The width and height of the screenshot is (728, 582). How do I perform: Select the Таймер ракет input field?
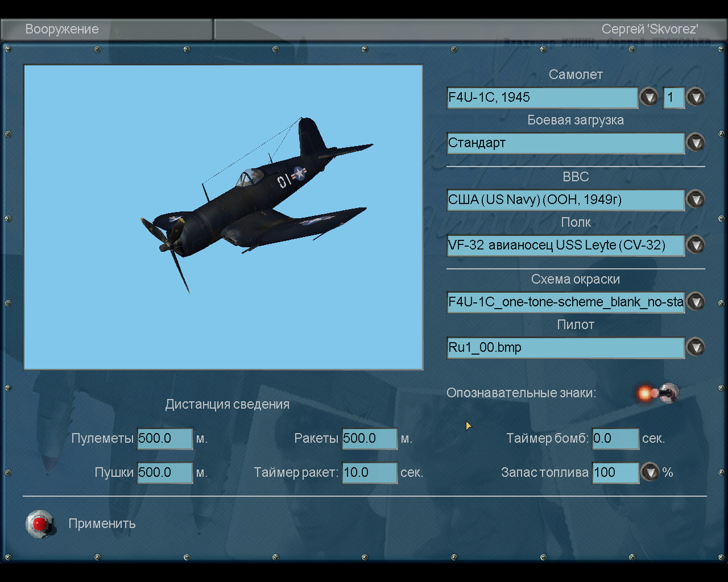(x=369, y=472)
